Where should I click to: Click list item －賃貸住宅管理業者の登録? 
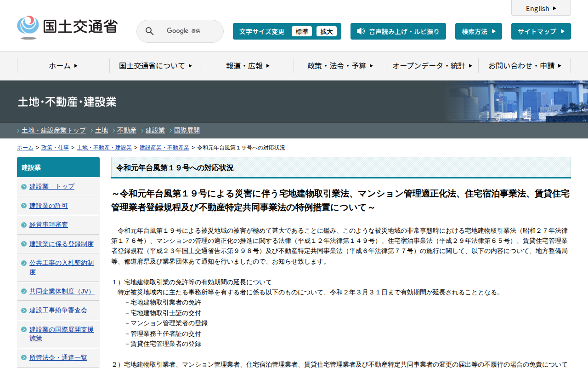(163, 344)
